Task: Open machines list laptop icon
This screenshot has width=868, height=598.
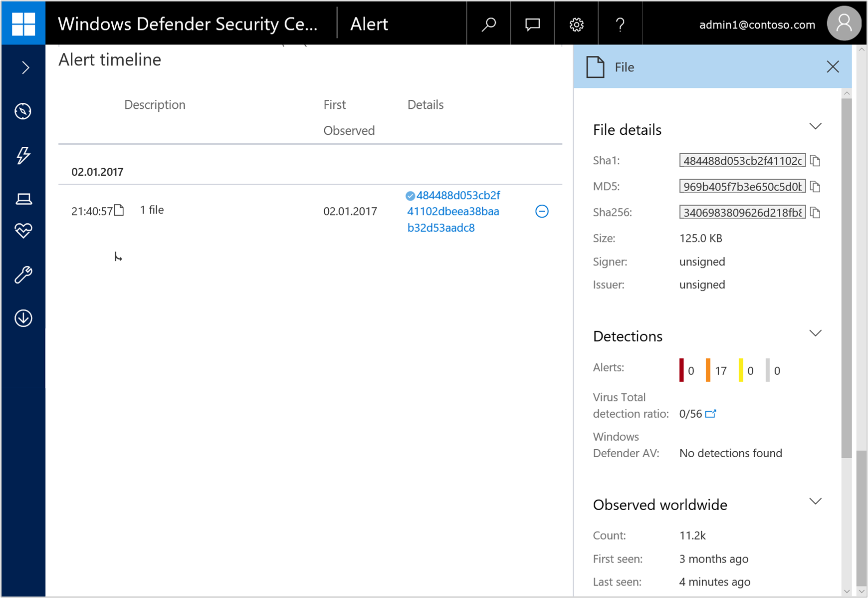Action: [x=23, y=199]
